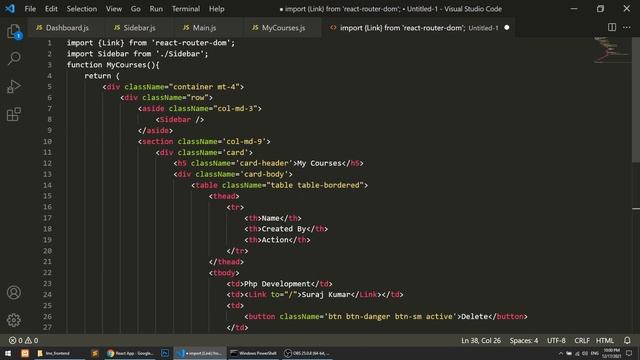Change language mode from HTML
Viewport: 640px width, 360px height.
[x=604, y=340]
